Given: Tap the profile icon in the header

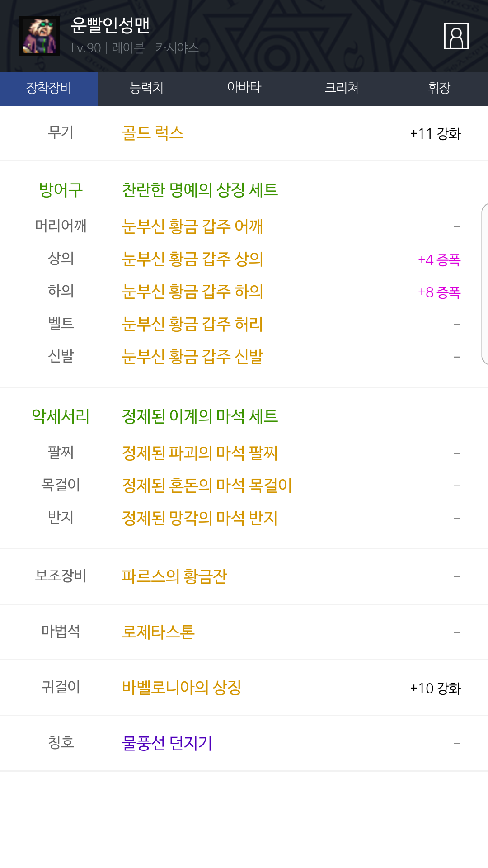Looking at the screenshot, I should coord(456,36).
